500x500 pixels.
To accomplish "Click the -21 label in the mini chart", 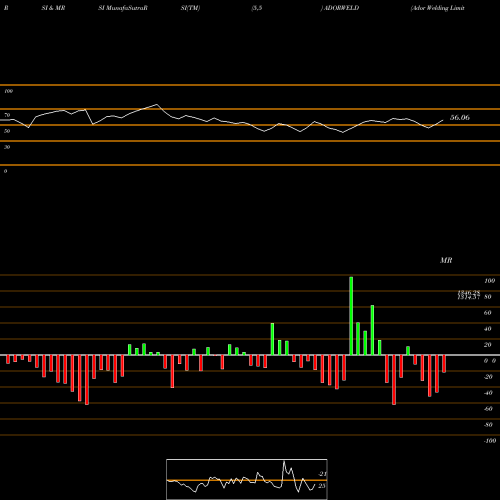I will [x=322, y=474].
